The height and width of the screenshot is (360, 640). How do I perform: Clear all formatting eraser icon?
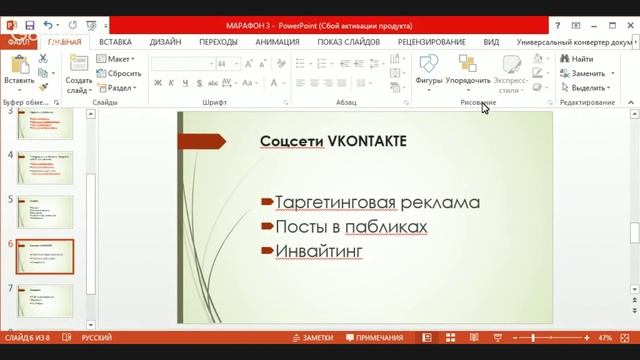(x=281, y=64)
